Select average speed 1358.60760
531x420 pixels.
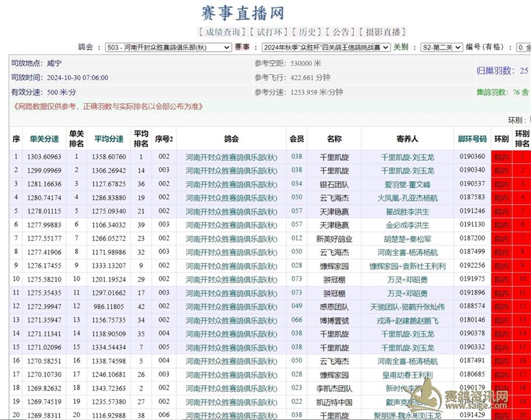point(109,157)
